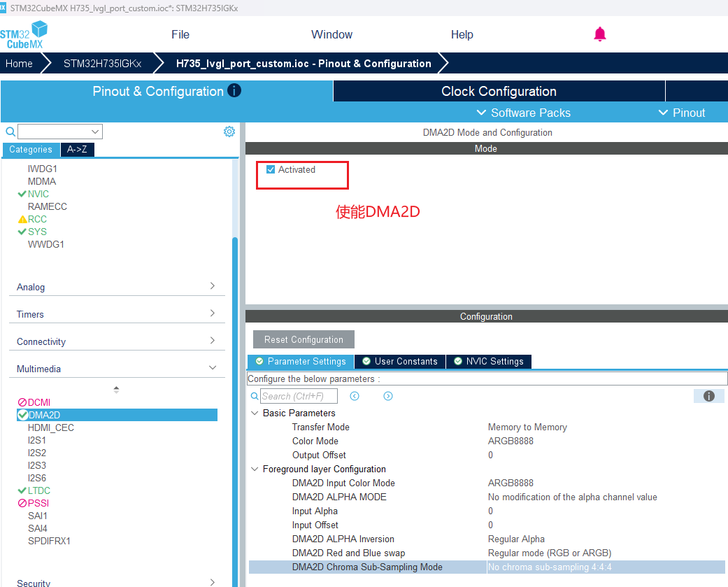
Task: Click the Pinout & Configuration info icon
Action: coord(234,90)
